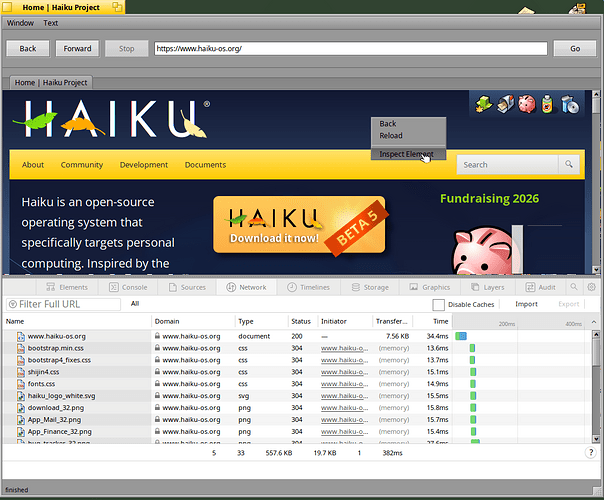Open the Text menu

point(50,23)
